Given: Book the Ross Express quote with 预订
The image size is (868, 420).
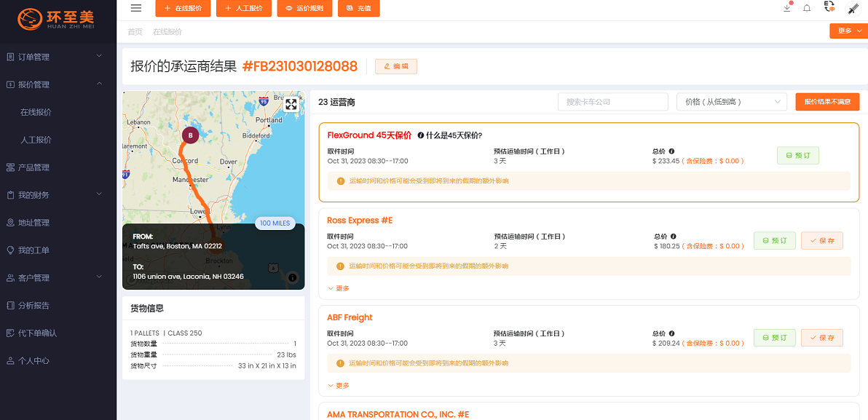Looking at the screenshot, I should point(774,241).
